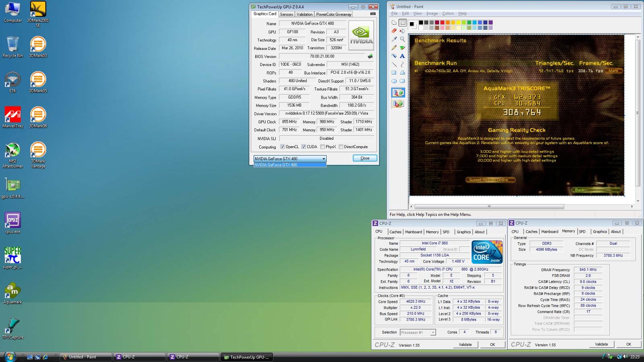
Task: Toggle the DirectCompute checkbox in GPU-Z
Action: click(x=341, y=147)
